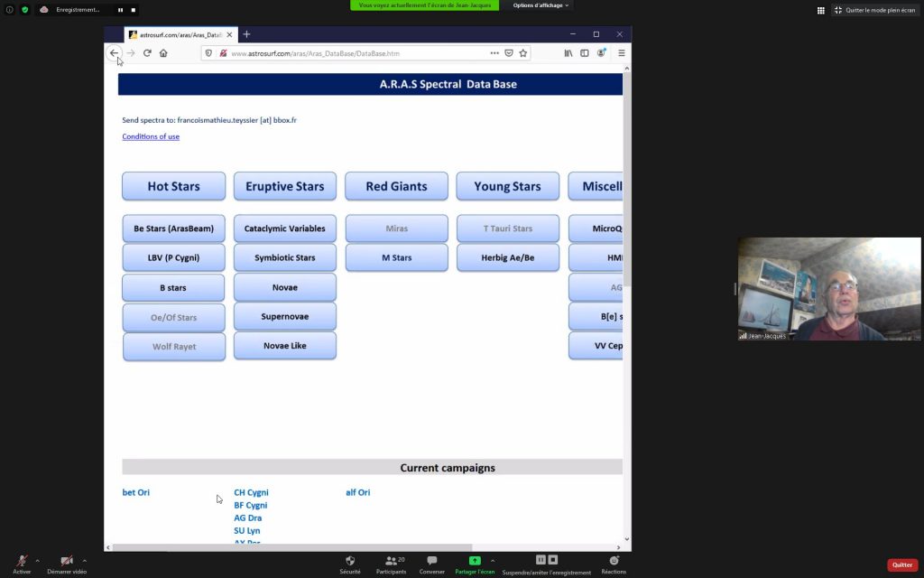Viewport: 924px width, 578px height.
Task: Click the browser forward arrow
Action: point(131,53)
